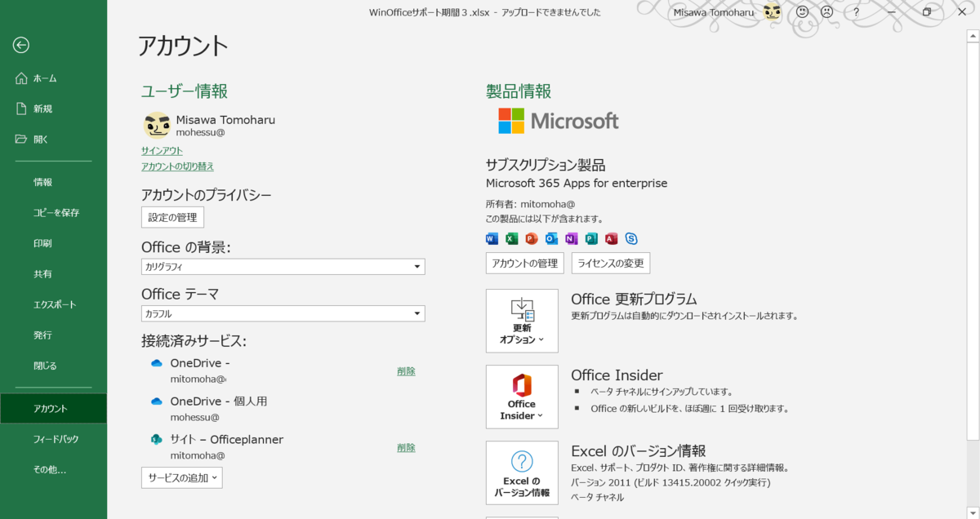The width and height of the screenshot is (980, 519).
Task: Click the Access app icon in product list
Action: [611, 238]
